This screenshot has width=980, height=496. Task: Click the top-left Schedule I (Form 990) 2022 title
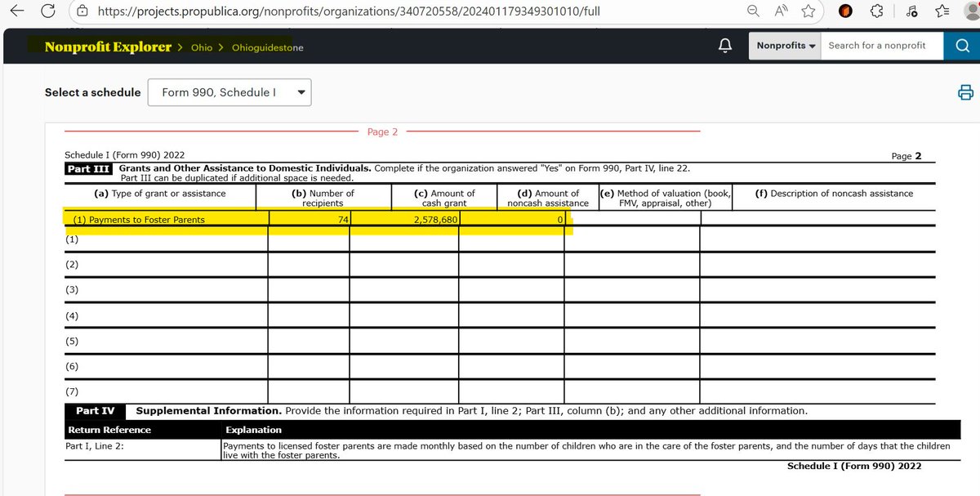click(x=125, y=155)
